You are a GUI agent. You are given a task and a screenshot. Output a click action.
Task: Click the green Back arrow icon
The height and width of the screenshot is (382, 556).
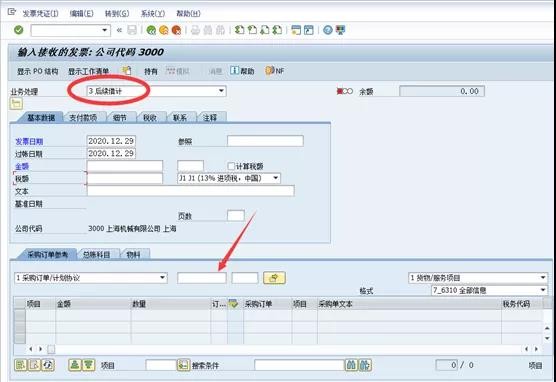point(151,30)
